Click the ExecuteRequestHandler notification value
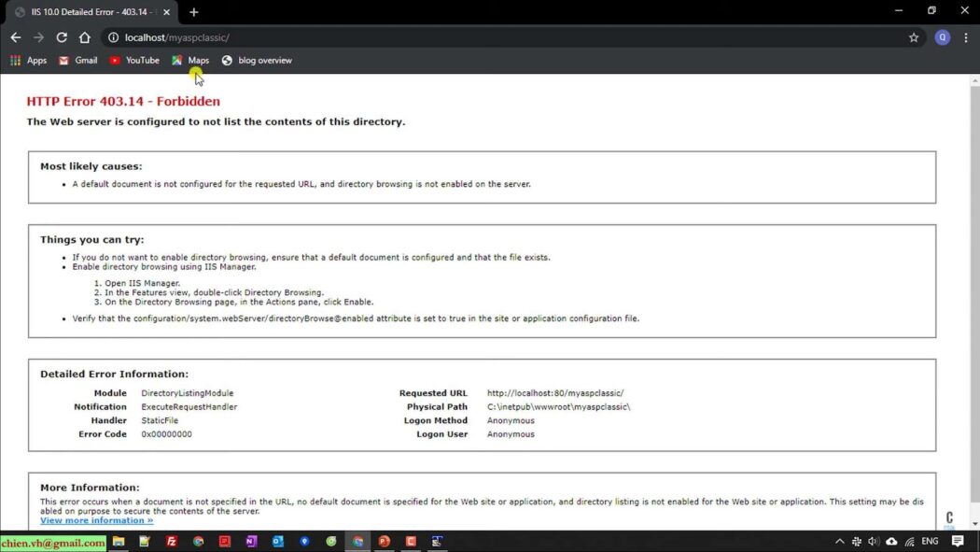This screenshot has height=552, width=980. (189, 407)
